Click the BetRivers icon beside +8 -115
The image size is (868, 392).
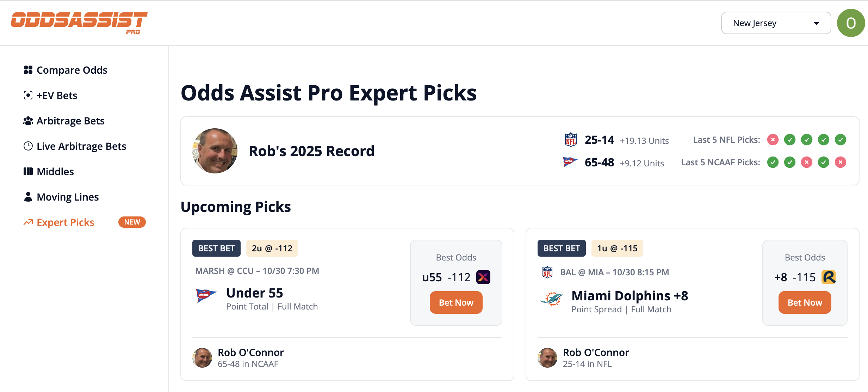pyautogui.click(x=829, y=277)
